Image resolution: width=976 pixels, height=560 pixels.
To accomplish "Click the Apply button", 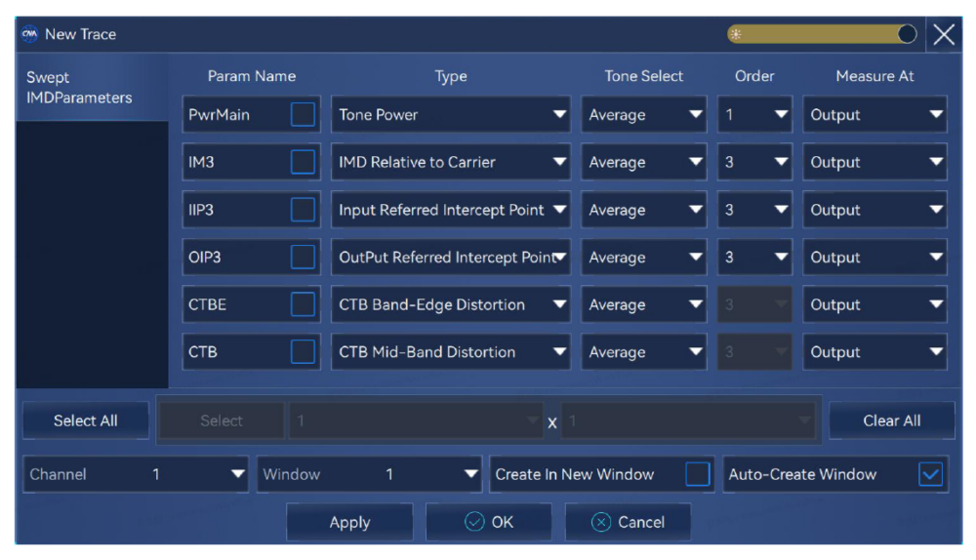I will 349,522.
